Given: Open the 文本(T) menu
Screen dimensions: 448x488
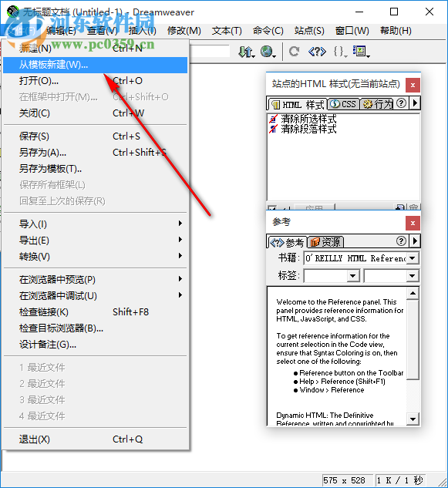Looking at the screenshot, I should tap(227, 31).
